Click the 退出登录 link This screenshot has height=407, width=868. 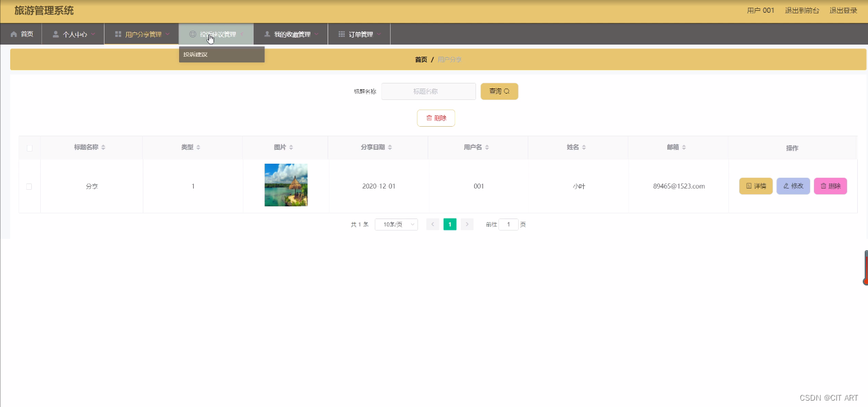(843, 11)
